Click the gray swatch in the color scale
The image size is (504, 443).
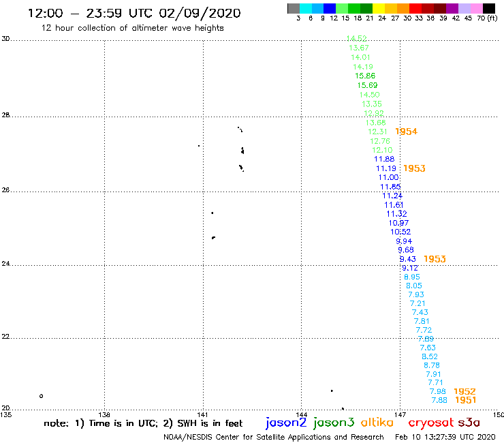pos(294,8)
